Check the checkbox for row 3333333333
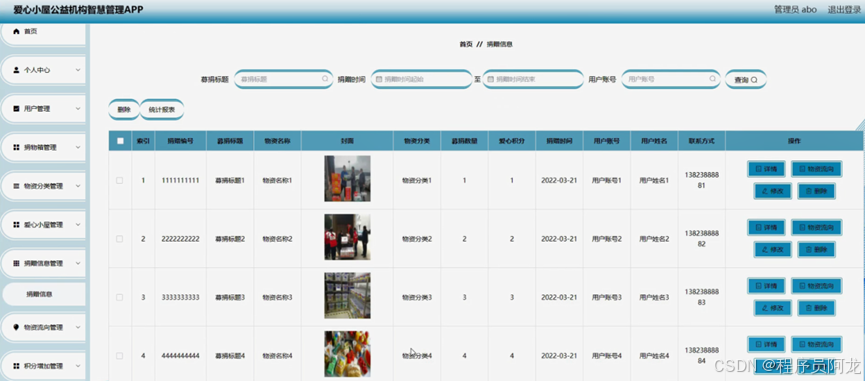 click(x=120, y=297)
